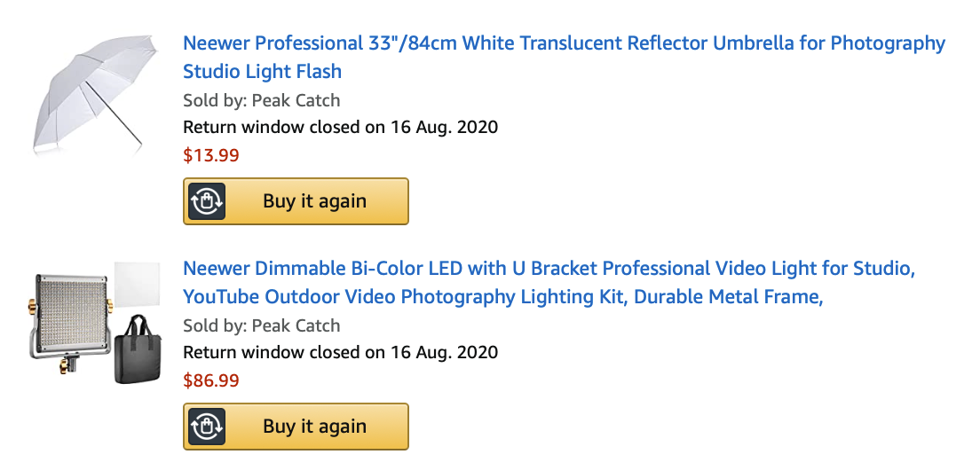The width and height of the screenshot is (980, 470).
Task: Open the LED panel light product photo
Action: click(94, 322)
